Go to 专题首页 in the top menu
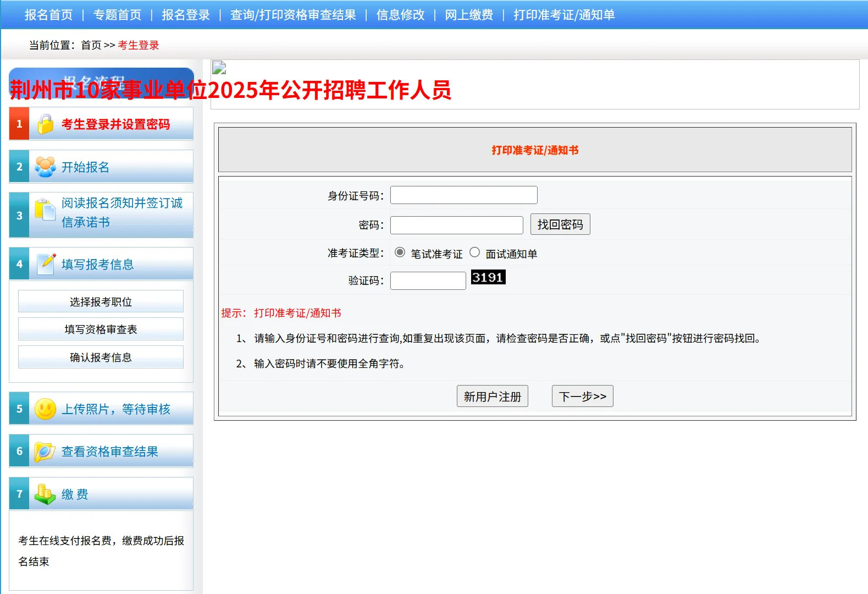Image resolution: width=868 pixels, height=594 pixels. (x=117, y=15)
